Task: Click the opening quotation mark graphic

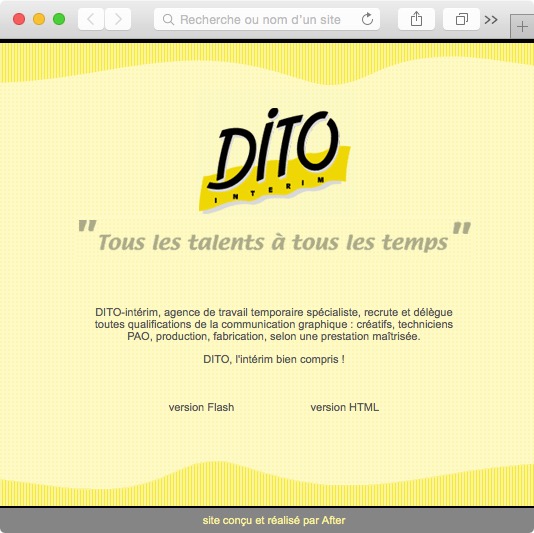Action: pyautogui.click(x=87, y=225)
